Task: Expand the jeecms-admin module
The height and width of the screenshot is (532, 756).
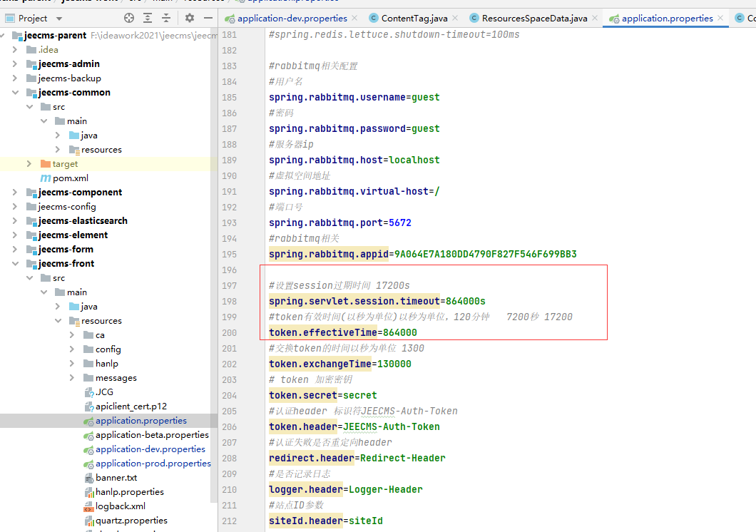Action: pyautogui.click(x=16, y=63)
